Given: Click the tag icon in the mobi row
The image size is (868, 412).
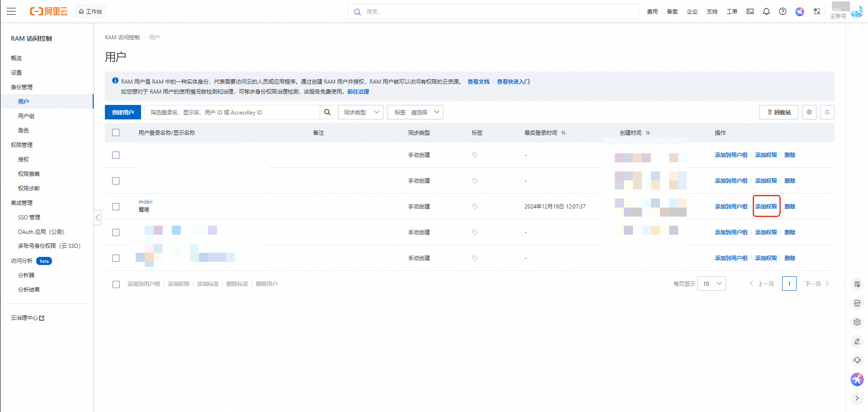Looking at the screenshot, I should pyautogui.click(x=475, y=207).
